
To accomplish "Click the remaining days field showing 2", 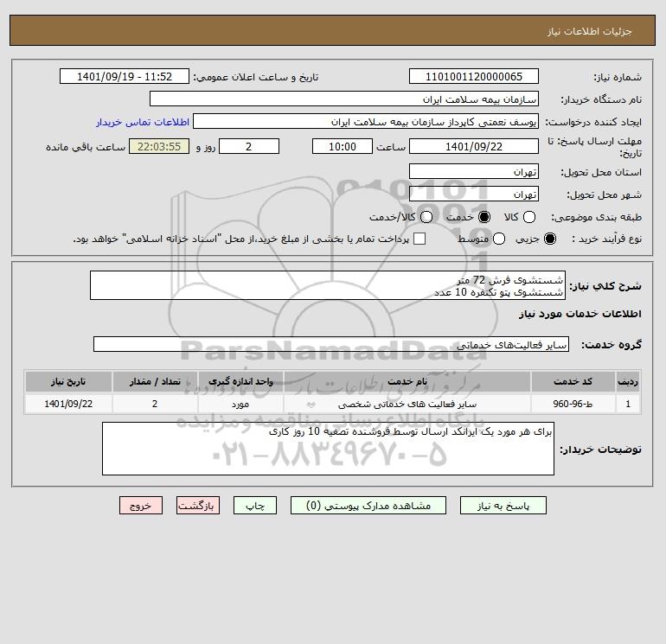I will click(249, 147).
